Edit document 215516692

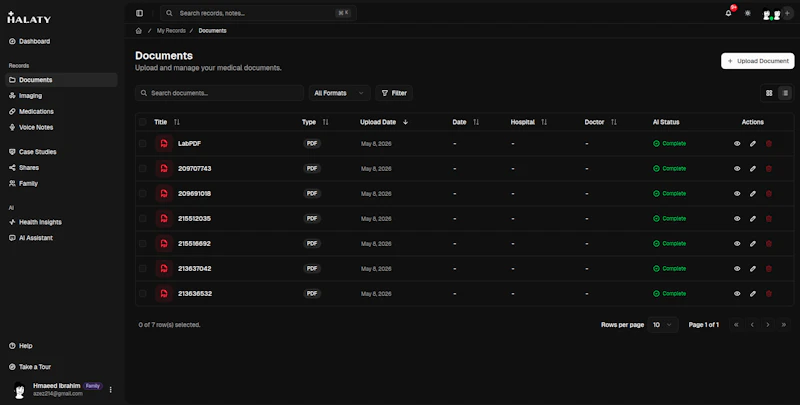pos(753,244)
